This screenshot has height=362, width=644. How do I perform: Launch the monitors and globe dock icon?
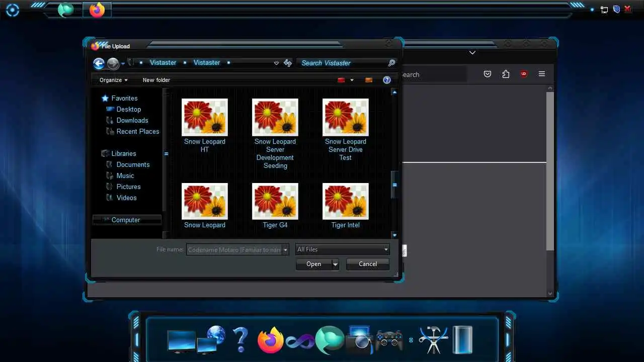pos(196,339)
